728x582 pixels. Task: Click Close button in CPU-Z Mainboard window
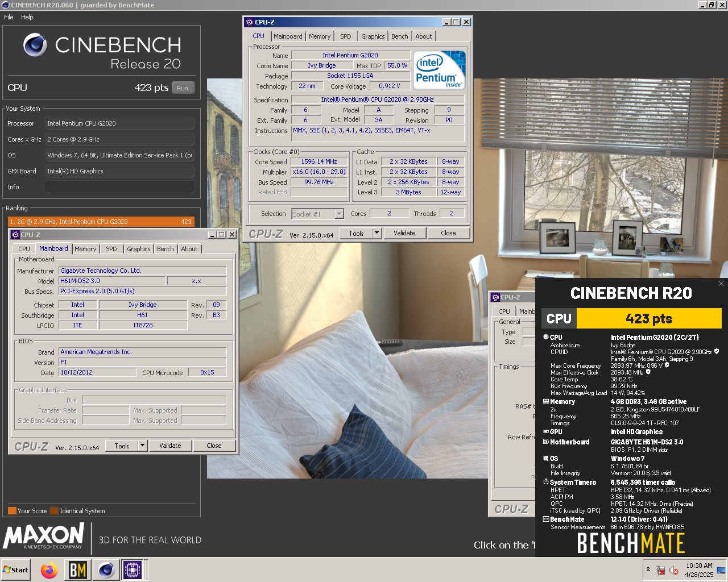[214, 446]
